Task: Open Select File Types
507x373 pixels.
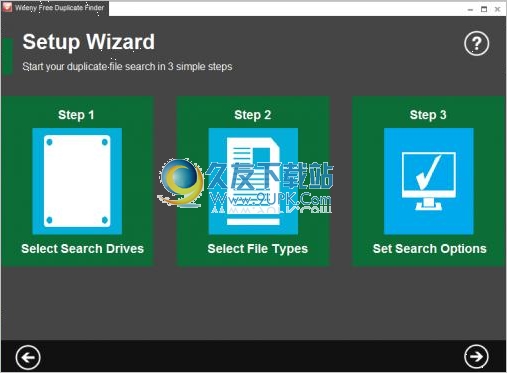Action: [258, 249]
